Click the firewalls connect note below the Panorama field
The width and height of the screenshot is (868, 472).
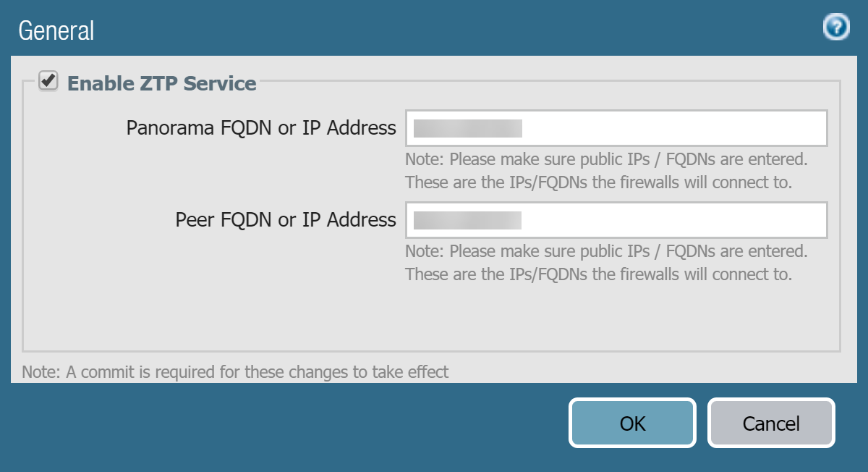[x=598, y=182]
